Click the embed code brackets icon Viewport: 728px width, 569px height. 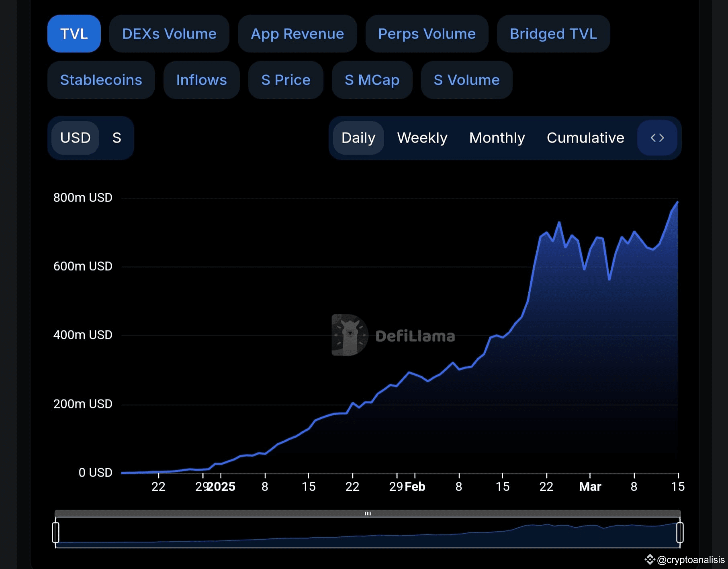pyautogui.click(x=657, y=138)
